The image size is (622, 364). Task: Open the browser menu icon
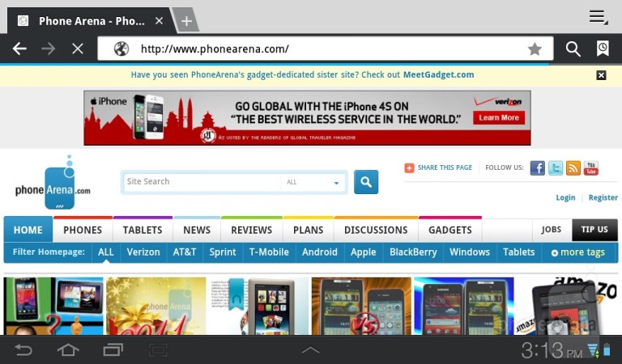click(x=599, y=17)
